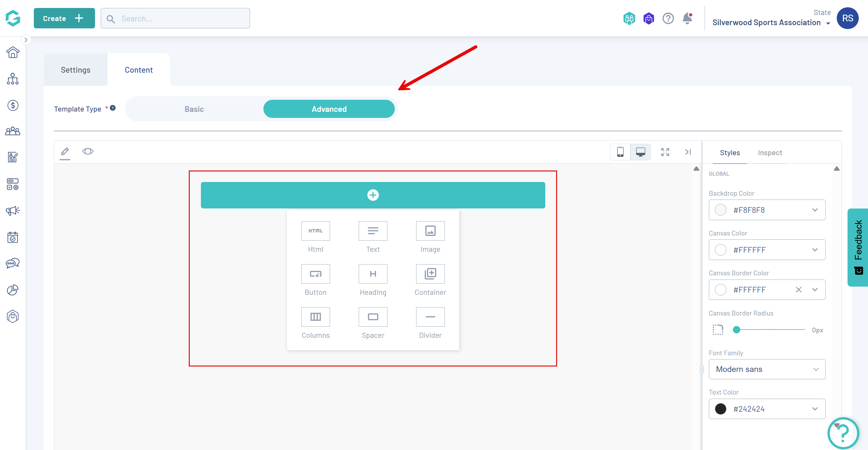
Task: Open the megaphone campaigns sidebar icon
Action: tap(13, 211)
